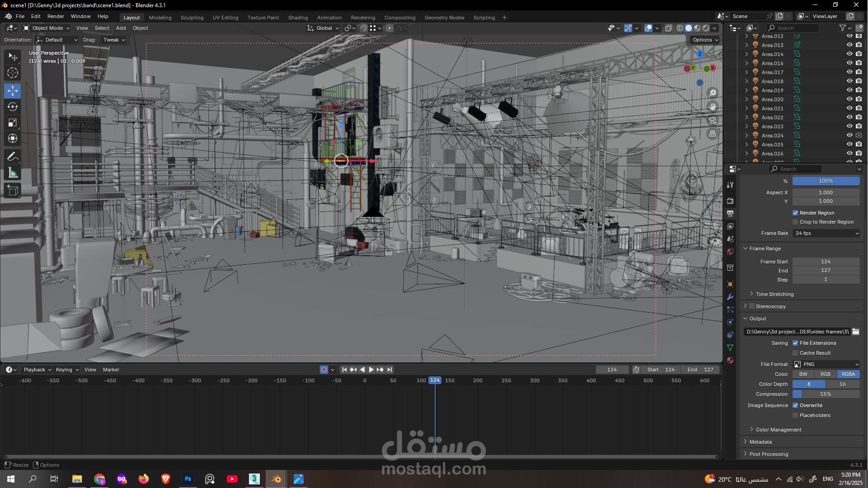The width and height of the screenshot is (868, 488).
Task: Open the View Layer properties tab
Action: 730,226
